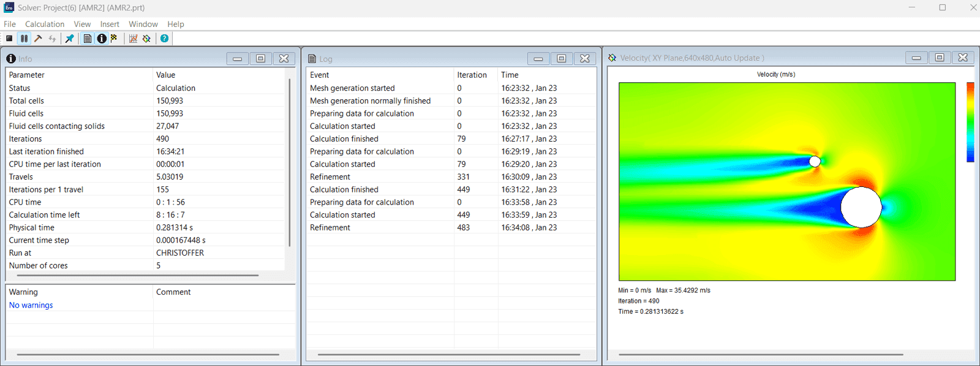Open the Insert menu
Screen dimensions: 980x366
click(x=110, y=24)
